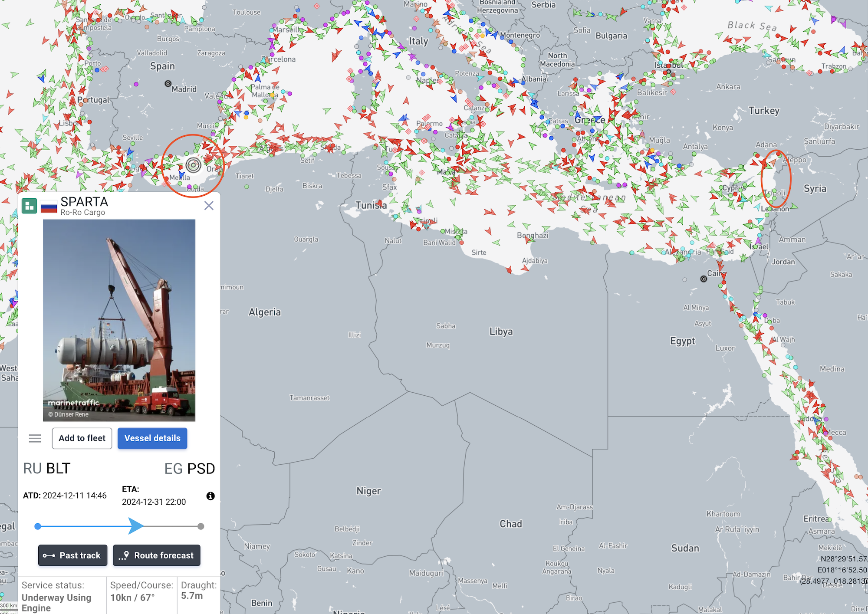Click the 300 km map scale indicator
The image size is (868, 614).
[9, 606]
